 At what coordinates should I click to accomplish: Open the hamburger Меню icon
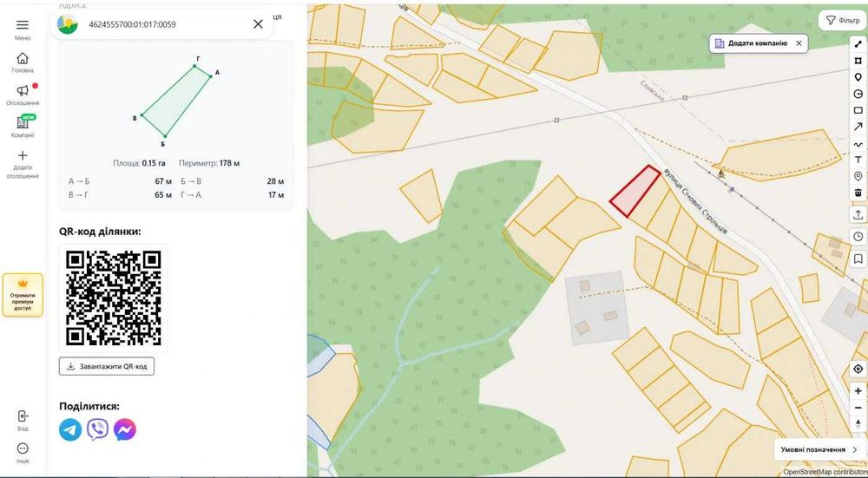tap(23, 25)
